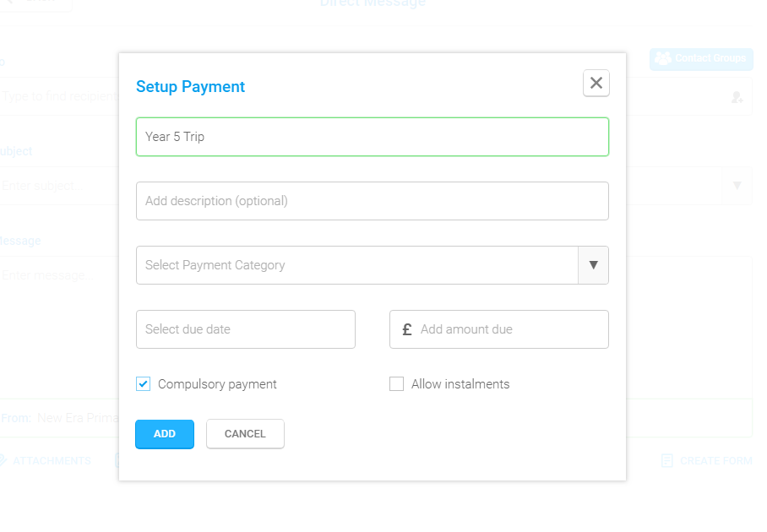Click the CANCEL button

(x=245, y=434)
